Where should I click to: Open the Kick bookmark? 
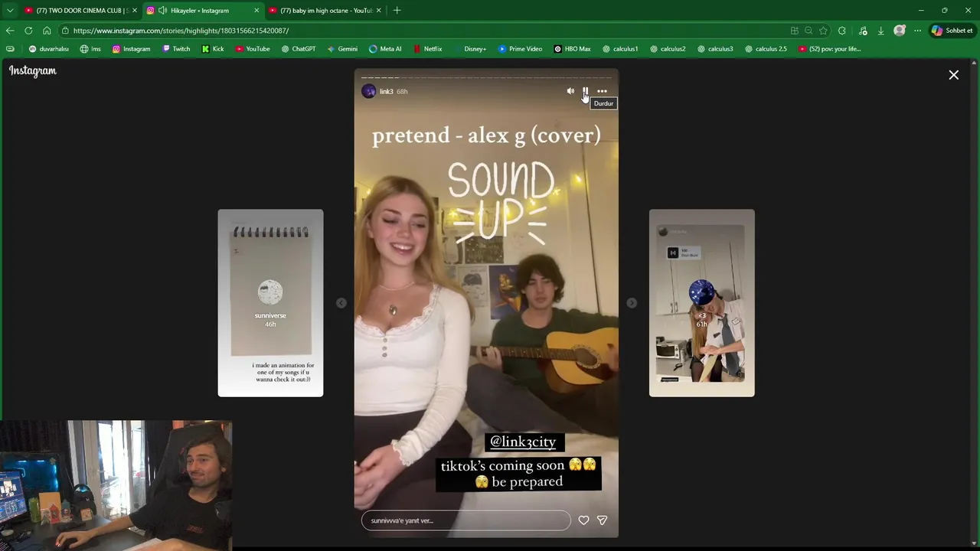tap(213, 49)
